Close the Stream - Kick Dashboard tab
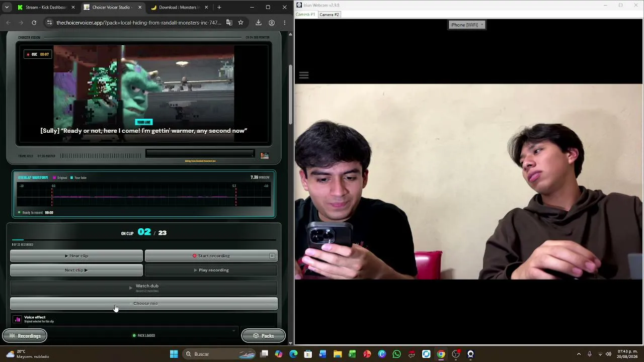 click(x=73, y=7)
